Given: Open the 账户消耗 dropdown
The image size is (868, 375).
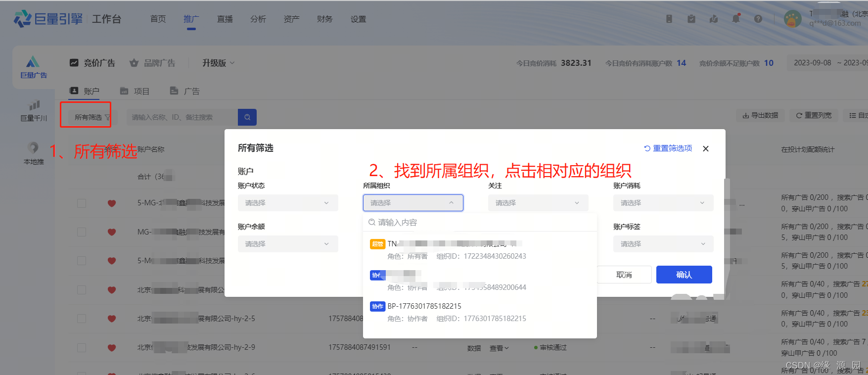Looking at the screenshot, I should point(663,203).
